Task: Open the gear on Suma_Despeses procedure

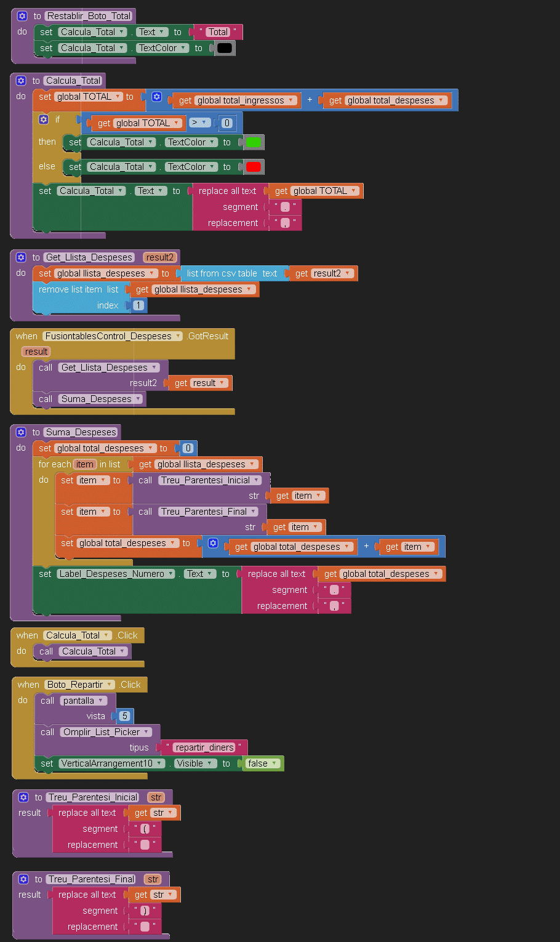Action: point(21,432)
